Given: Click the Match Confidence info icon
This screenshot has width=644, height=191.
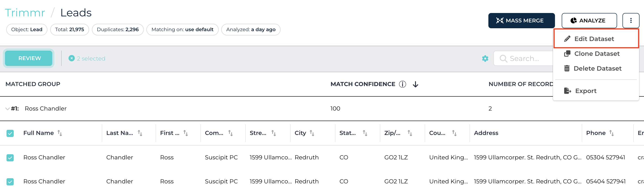Looking at the screenshot, I should pos(402,84).
